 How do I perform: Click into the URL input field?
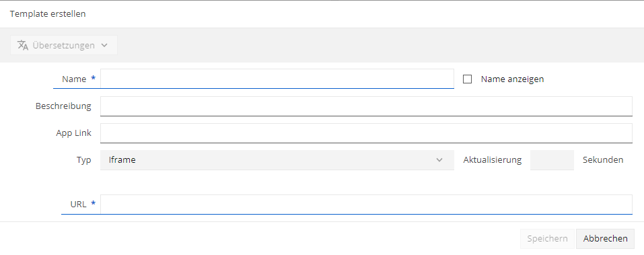[366, 204]
